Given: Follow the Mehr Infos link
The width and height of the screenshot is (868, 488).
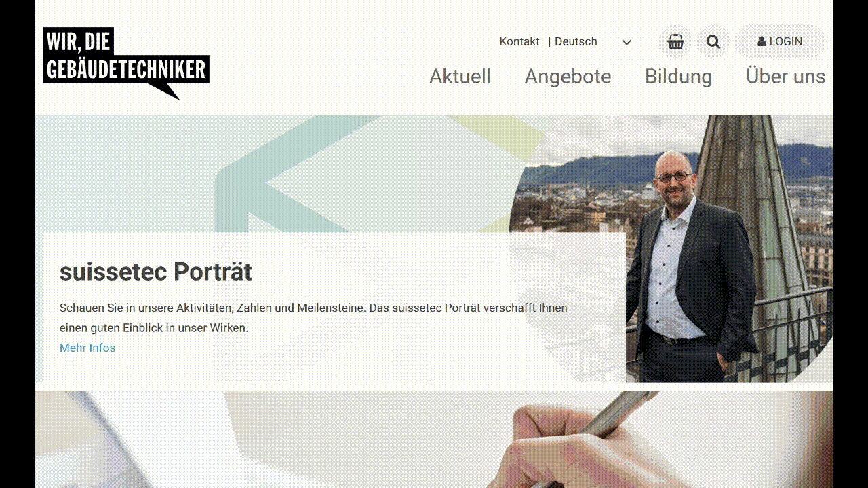Looking at the screenshot, I should [x=87, y=348].
